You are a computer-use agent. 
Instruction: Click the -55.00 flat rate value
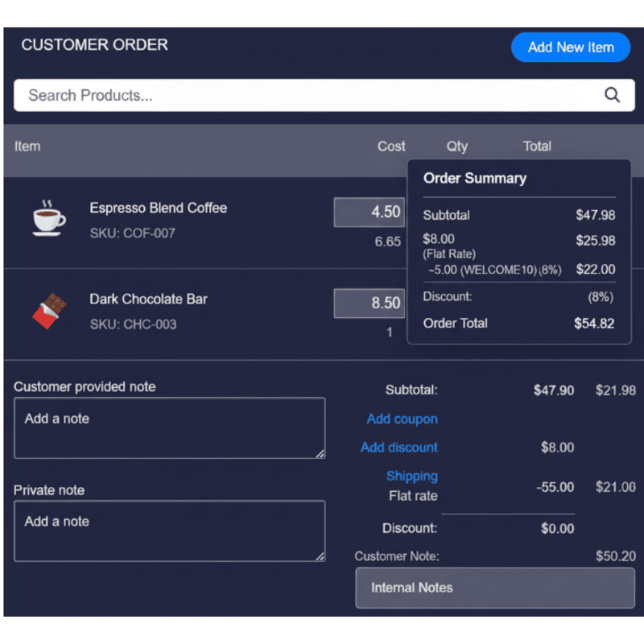(555, 487)
